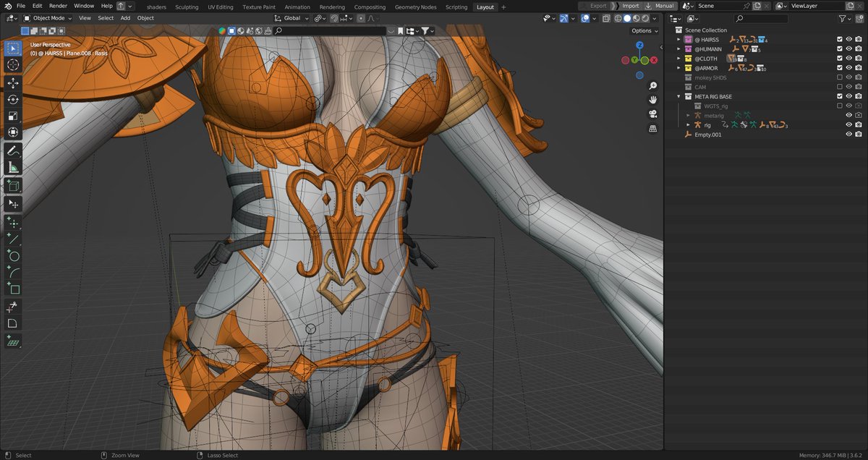Screen dimensions: 868x460
Task: Collapse the META RIG BASE collection
Action: click(678, 96)
